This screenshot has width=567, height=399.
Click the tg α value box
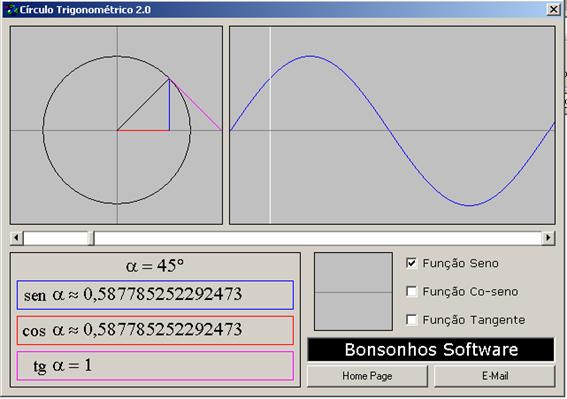[155, 365]
